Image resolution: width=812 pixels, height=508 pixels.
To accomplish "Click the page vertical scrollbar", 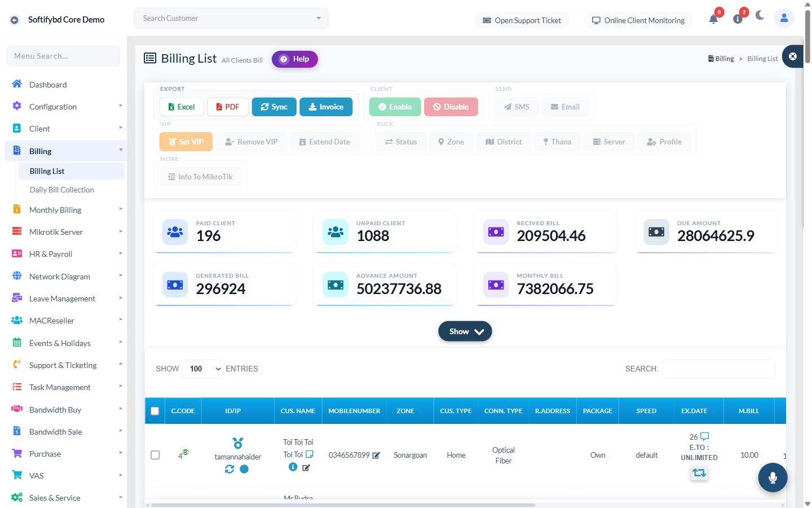I will pyautogui.click(x=807, y=37).
